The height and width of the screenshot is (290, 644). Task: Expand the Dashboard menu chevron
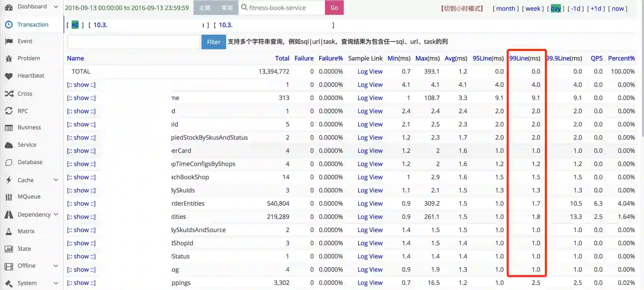(x=56, y=7)
